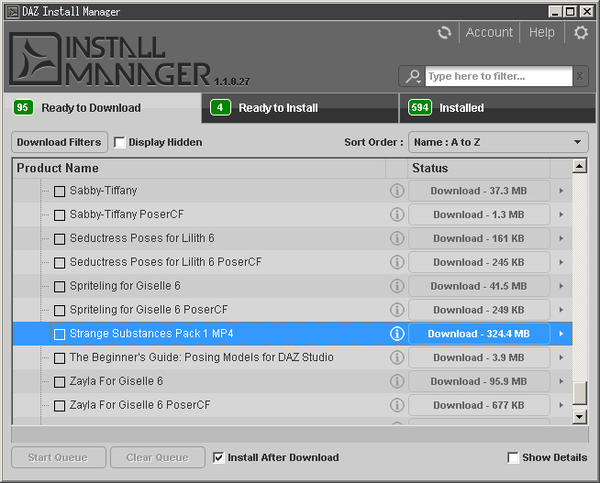Show info for Zayla For Giselle 6
600x483 pixels.
click(397, 381)
